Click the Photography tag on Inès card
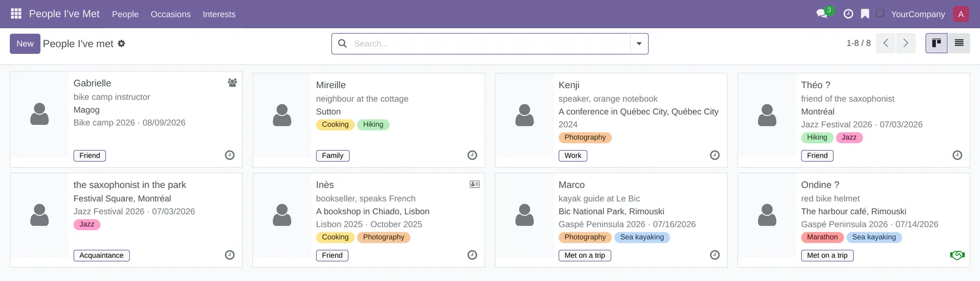The height and width of the screenshot is (281, 980). click(x=383, y=237)
